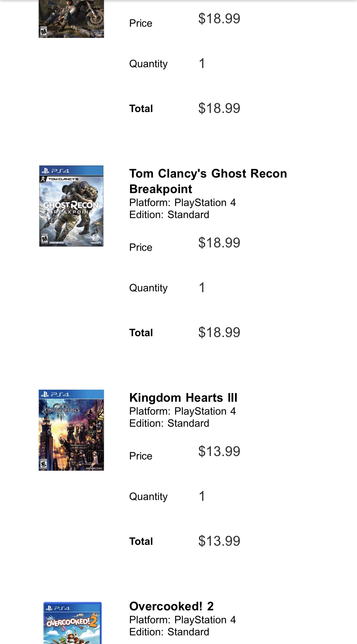Tap the Kingdom Hearts III quantity value

[202, 496]
